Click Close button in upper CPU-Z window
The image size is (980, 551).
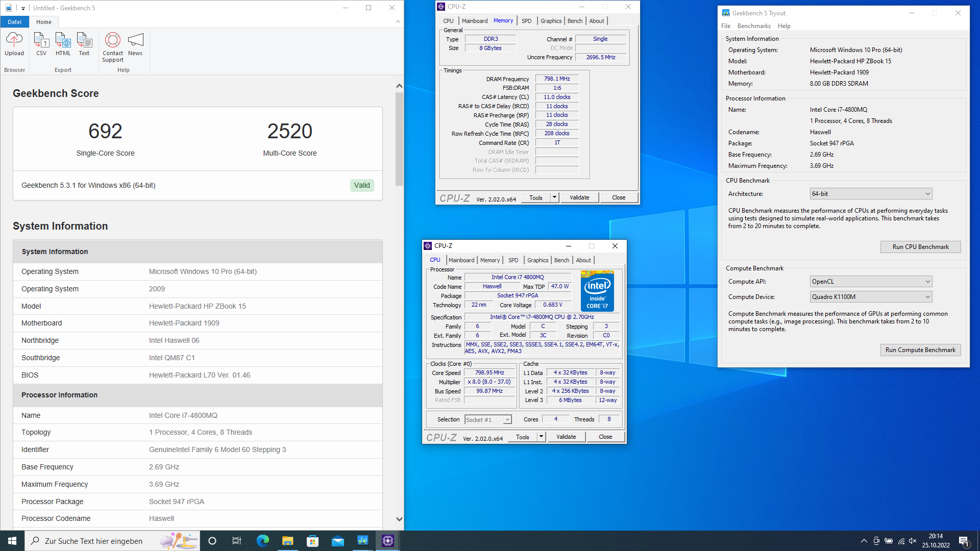pyautogui.click(x=619, y=197)
